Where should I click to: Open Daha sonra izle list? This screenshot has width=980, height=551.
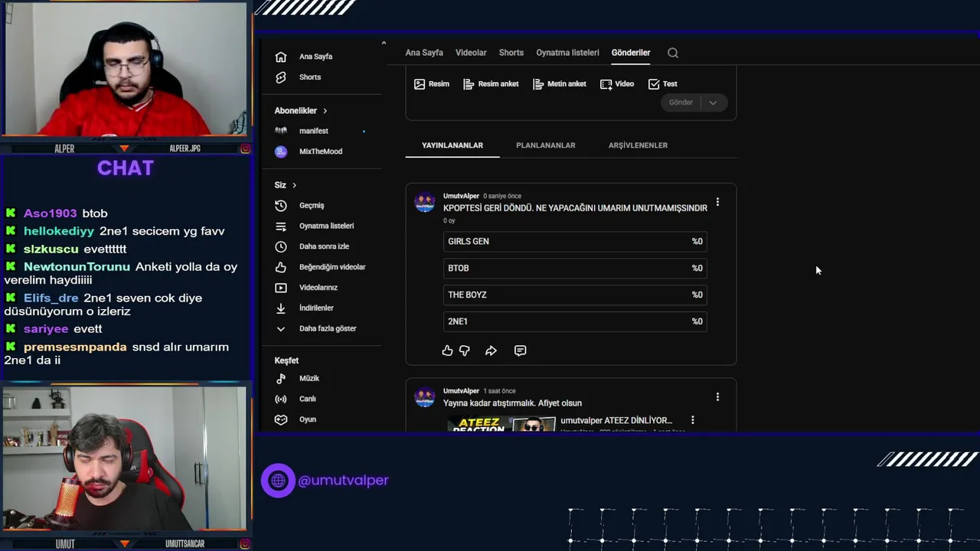(x=324, y=246)
